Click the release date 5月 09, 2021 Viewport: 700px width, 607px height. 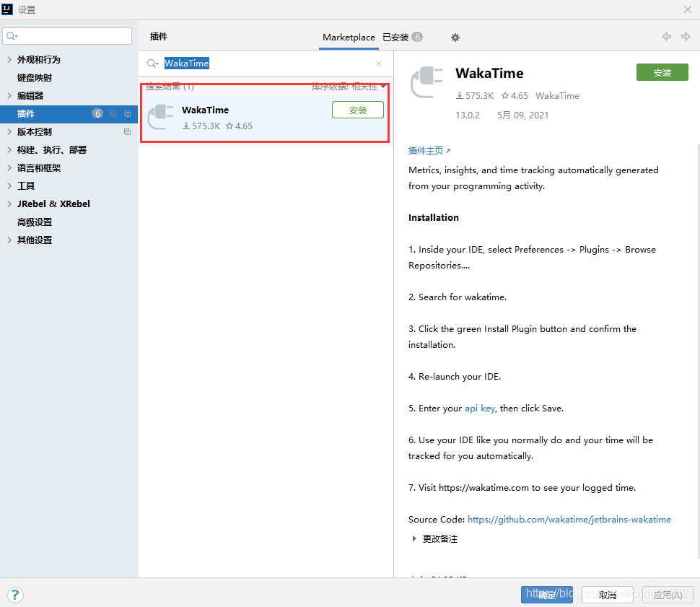click(x=522, y=115)
